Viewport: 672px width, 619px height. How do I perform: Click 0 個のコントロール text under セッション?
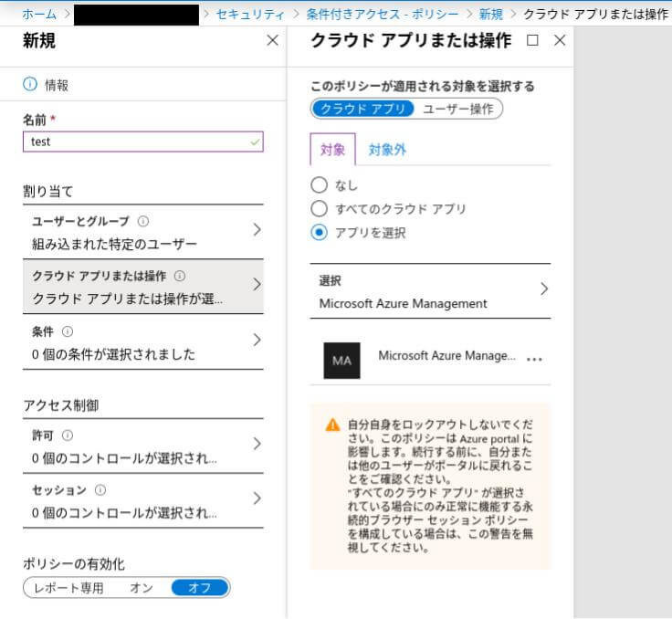(124, 513)
